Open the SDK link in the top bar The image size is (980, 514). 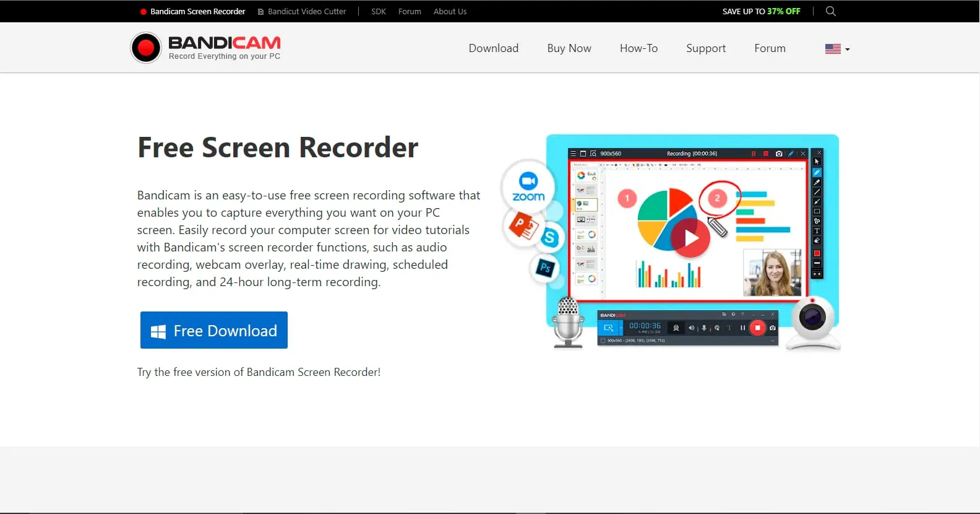coord(379,11)
